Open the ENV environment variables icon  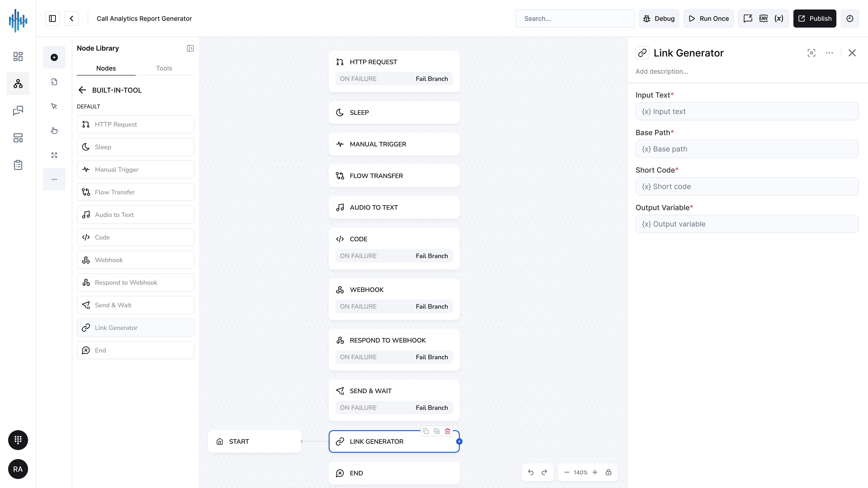[x=764, y=19]
